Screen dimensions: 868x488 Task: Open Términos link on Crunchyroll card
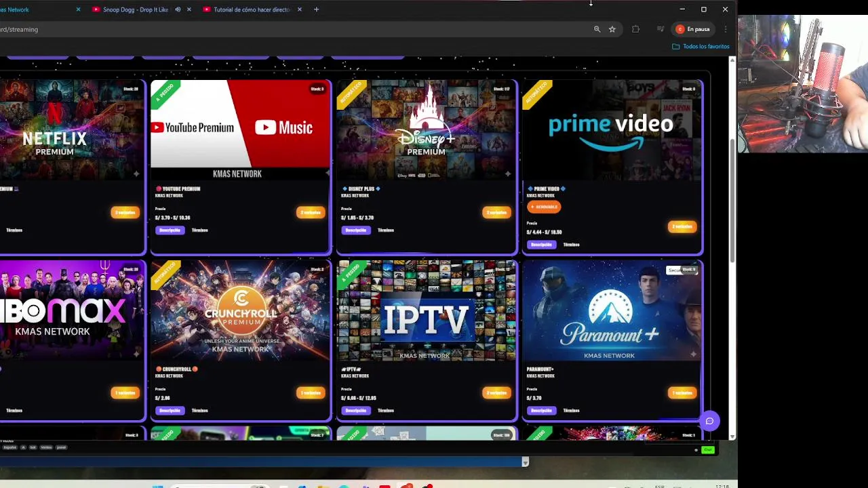point(199,411)
